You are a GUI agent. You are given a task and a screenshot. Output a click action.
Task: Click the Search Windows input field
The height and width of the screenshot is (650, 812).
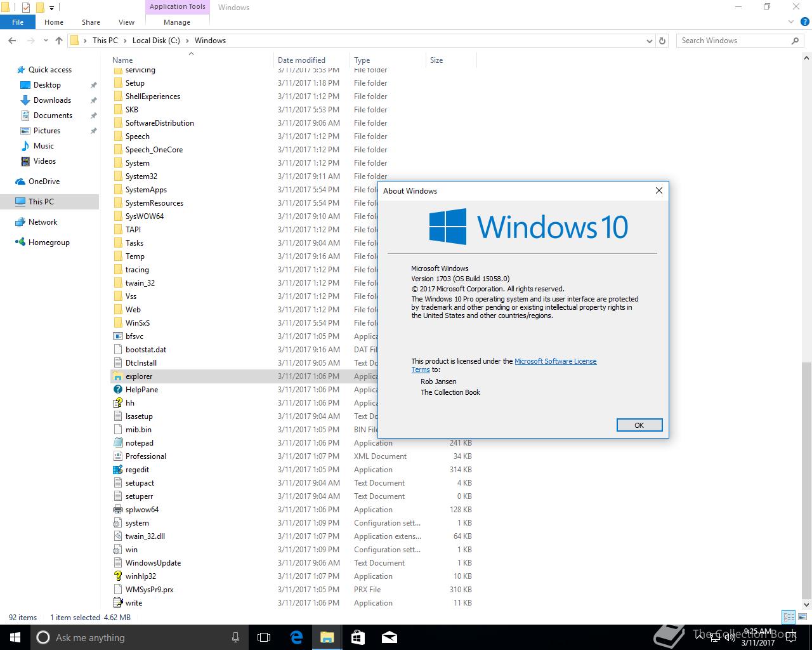(x=733, y=41)
